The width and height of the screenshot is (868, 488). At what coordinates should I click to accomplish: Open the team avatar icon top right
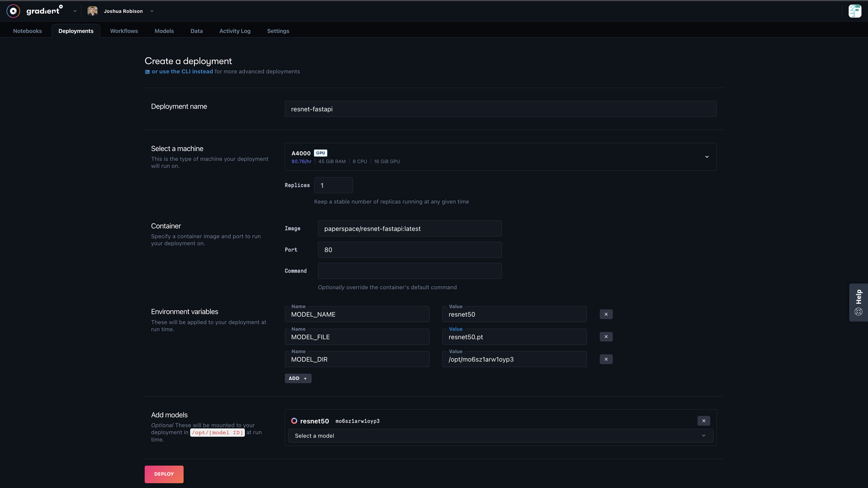click(x=855, y=11)
